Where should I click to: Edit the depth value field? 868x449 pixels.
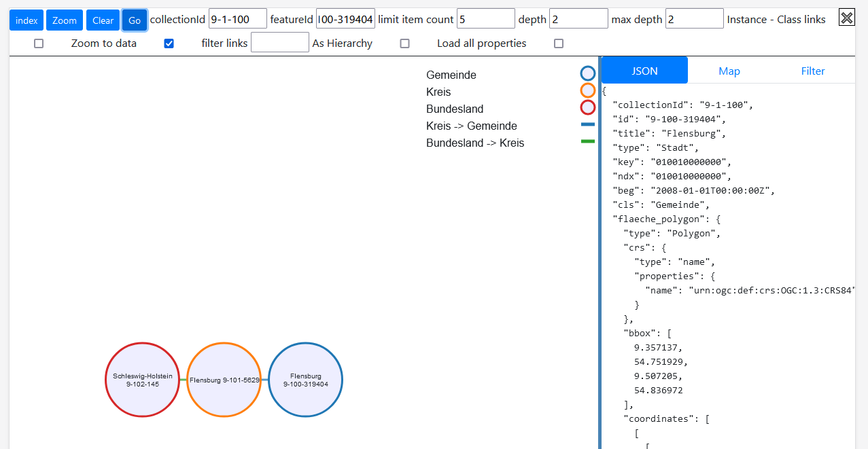click(x=578, y=19)
